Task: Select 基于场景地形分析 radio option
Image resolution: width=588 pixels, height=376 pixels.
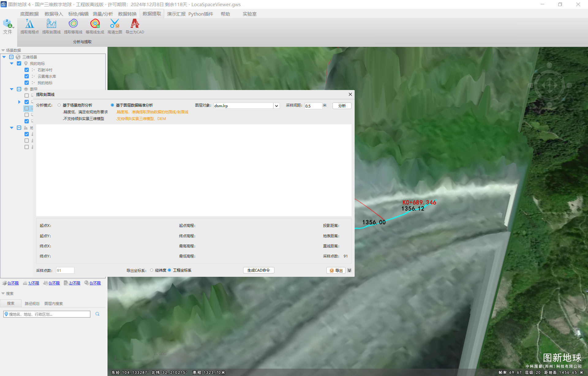Action: coord(59,105)
